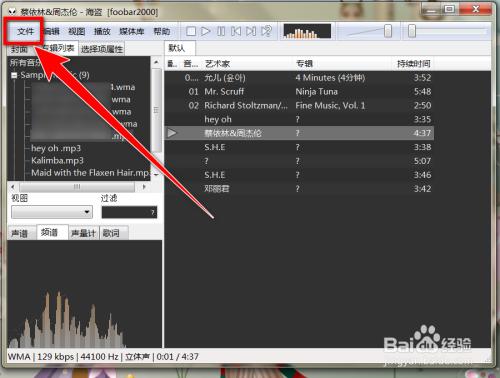This screenshot has width=500, height=378.
Task: Collapse the Sample Music tree node
Action: point(14,75)
